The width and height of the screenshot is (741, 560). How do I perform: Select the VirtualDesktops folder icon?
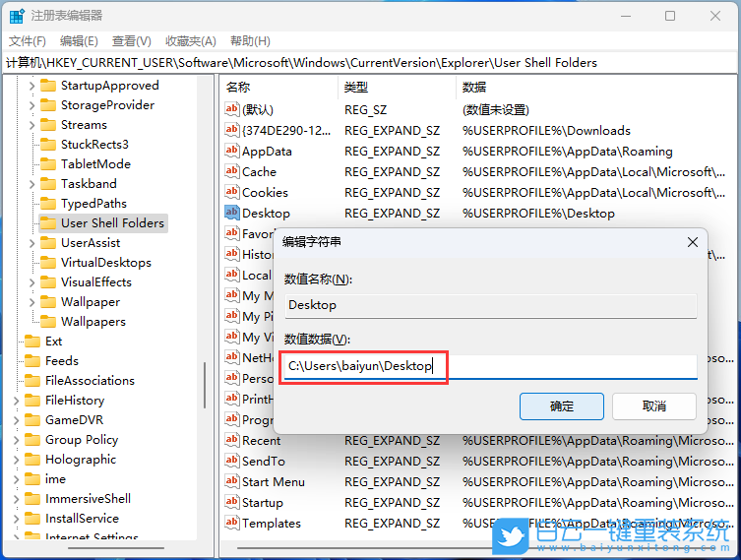coord(48,262)
